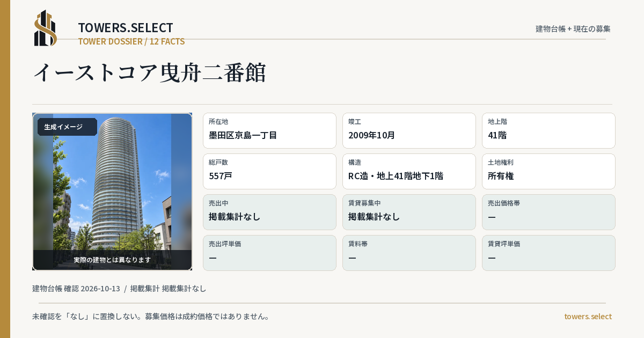Select the 地上階 card showing 41階
Screen dimensions: 644x338
point(548,130)
